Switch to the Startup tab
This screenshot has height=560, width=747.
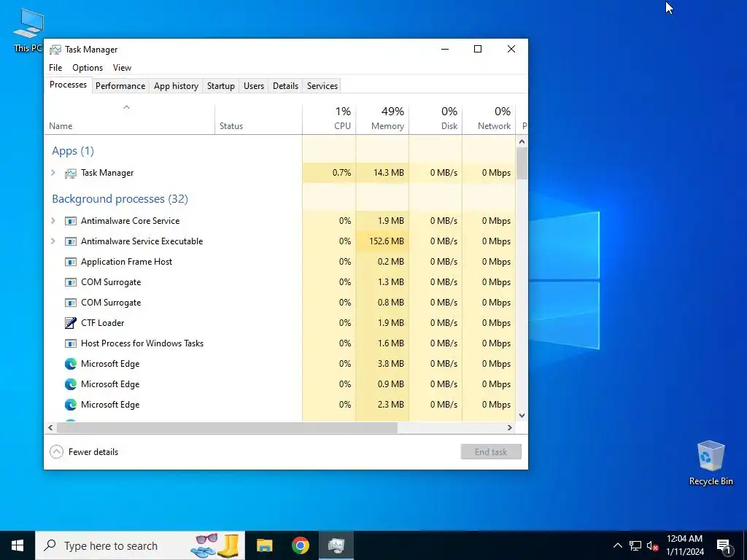tap(220, 86)
